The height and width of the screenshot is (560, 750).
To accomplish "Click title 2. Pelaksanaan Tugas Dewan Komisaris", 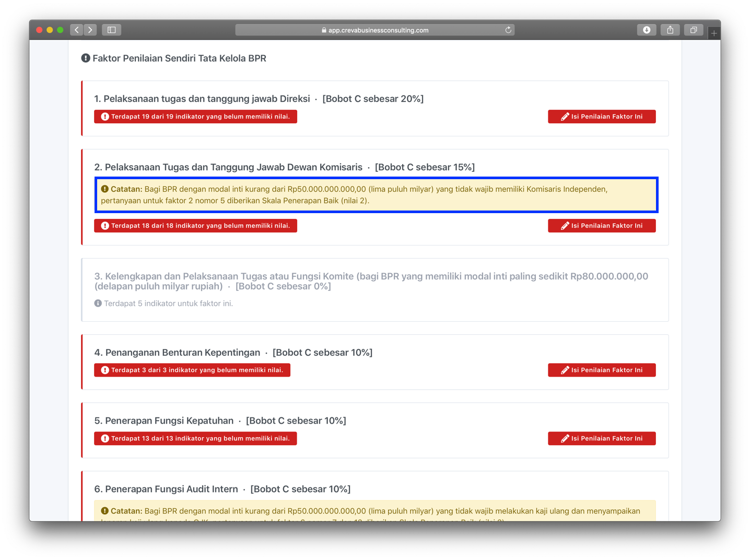I will (x=228, y=167).
